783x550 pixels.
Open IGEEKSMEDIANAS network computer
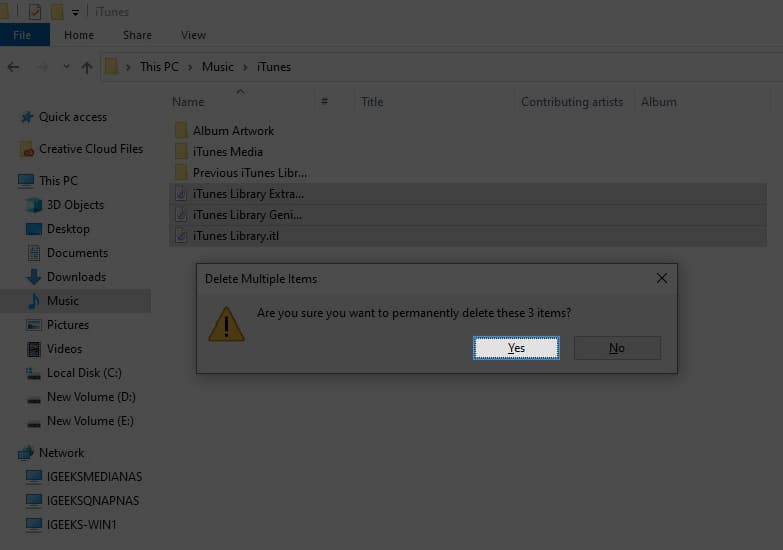(94, 477)
